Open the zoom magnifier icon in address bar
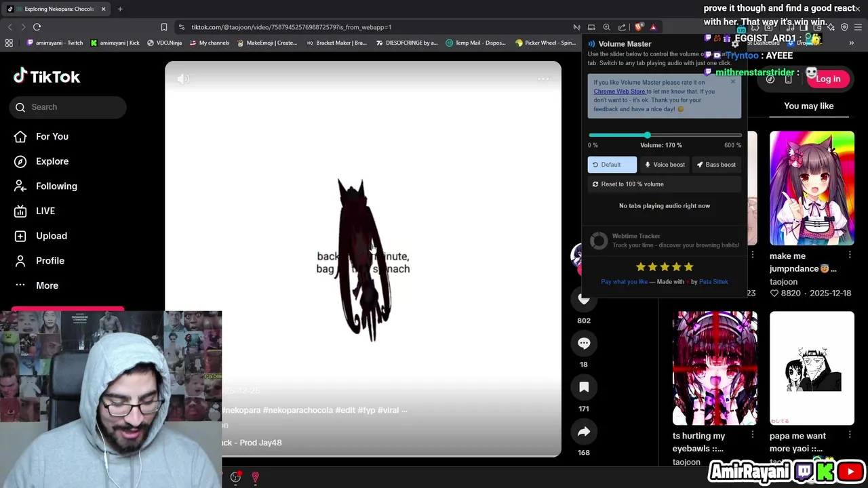Image resolution: width=868 pixels, height=488 pixels. tap(607, 27)
